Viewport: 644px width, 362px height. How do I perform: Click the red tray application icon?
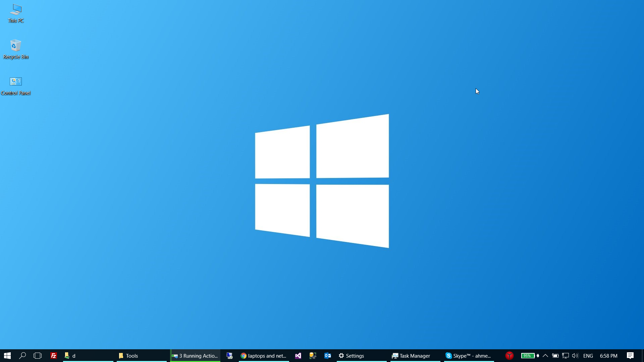point(509,356)
